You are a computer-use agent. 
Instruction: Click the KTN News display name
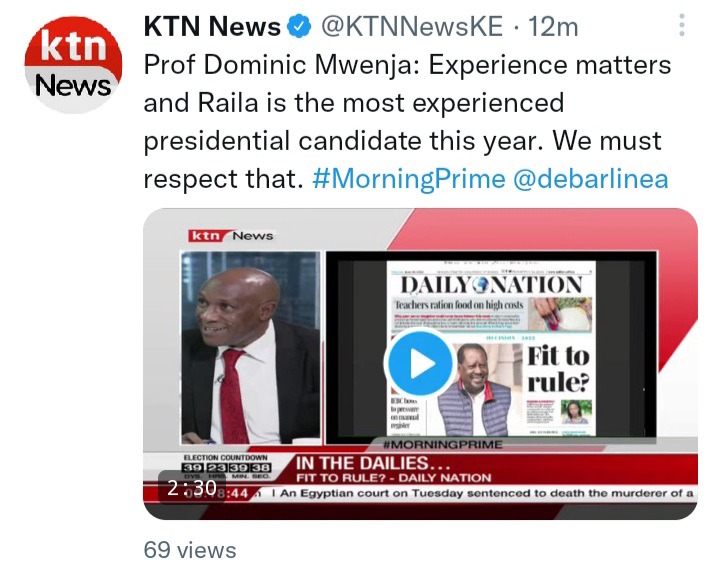point(212,26)
